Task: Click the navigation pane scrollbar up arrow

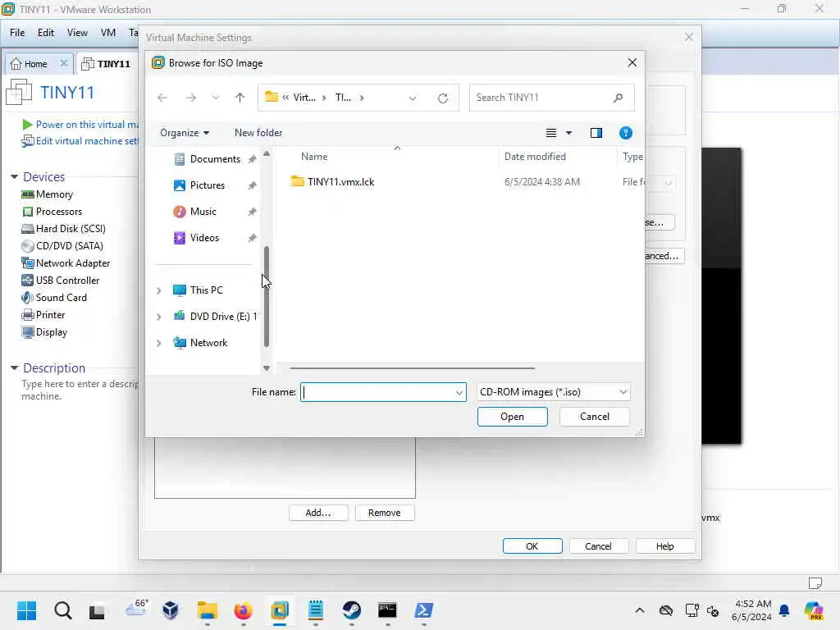Action: (267, 153)
